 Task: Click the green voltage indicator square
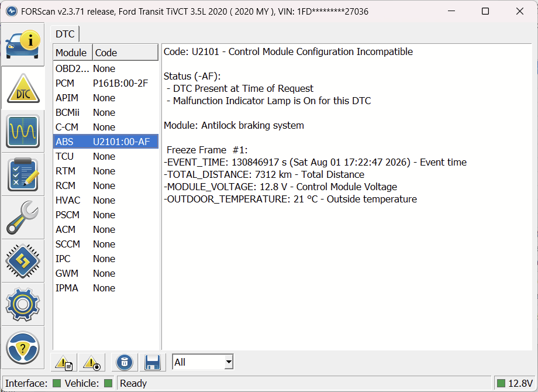tap(501, 383)
